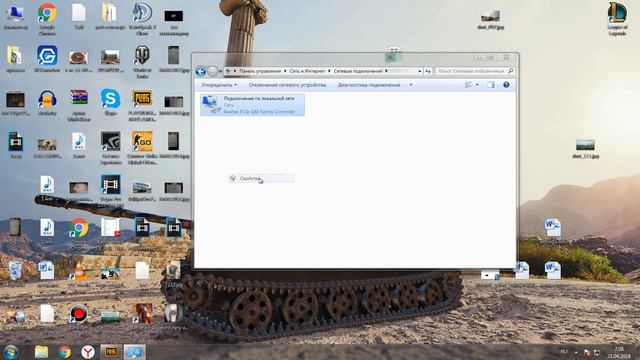
Task: Open Google Chrome from the taskbar
Action: coord(64,352)
